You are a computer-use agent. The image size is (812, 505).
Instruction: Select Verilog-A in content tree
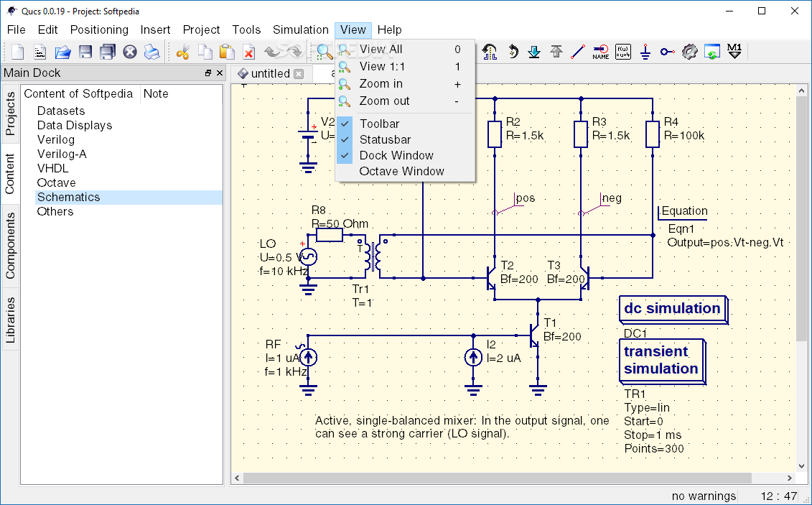click(x=62, y=154)
